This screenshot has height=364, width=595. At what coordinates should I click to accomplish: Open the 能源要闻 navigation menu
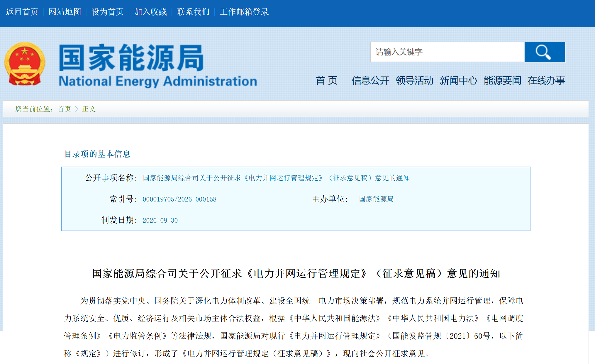503,80
